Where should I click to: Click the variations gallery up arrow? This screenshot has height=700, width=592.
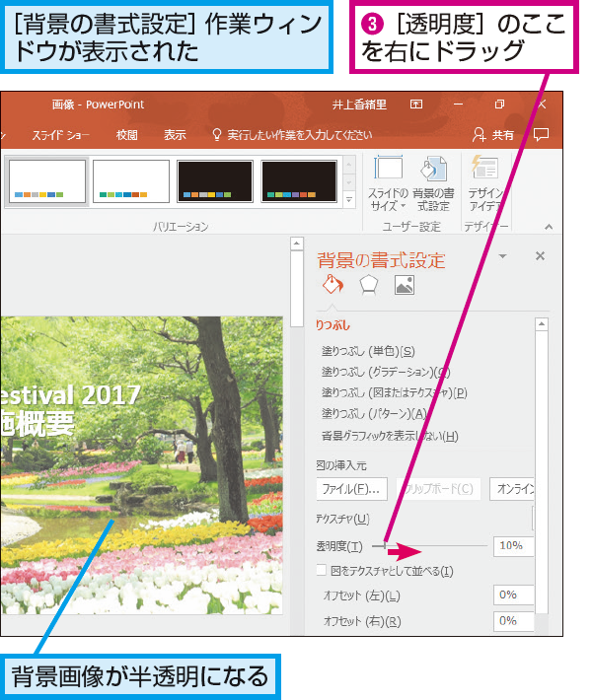pos(349,165)
